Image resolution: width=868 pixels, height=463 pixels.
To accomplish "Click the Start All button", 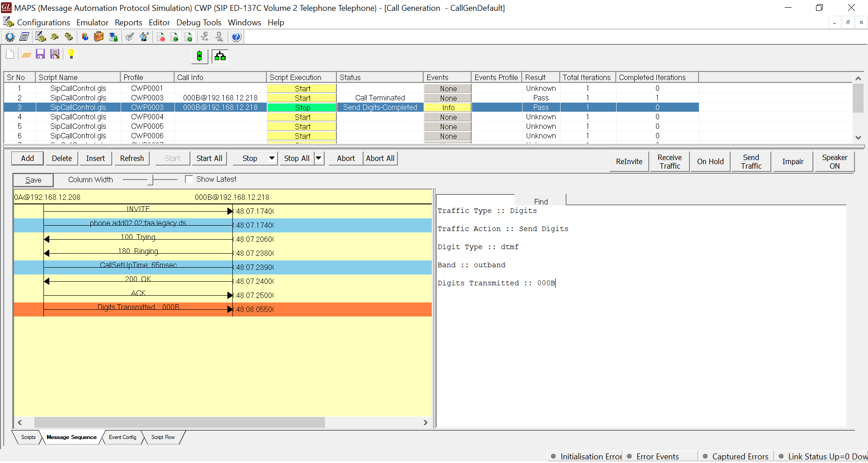I will click(x=209, y=158).
